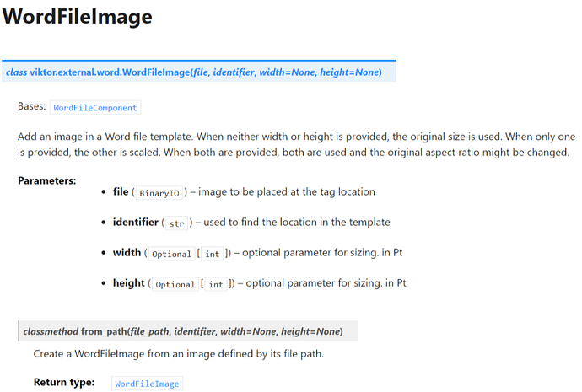582x392 pixels.
Task: Click the Parameters label
Action: click(46, 180)
